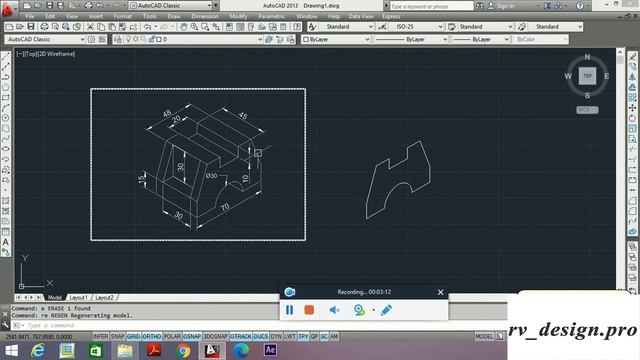
Task: Toggle DYN dynamic input in status bar
Action: [x=276, y=336]
